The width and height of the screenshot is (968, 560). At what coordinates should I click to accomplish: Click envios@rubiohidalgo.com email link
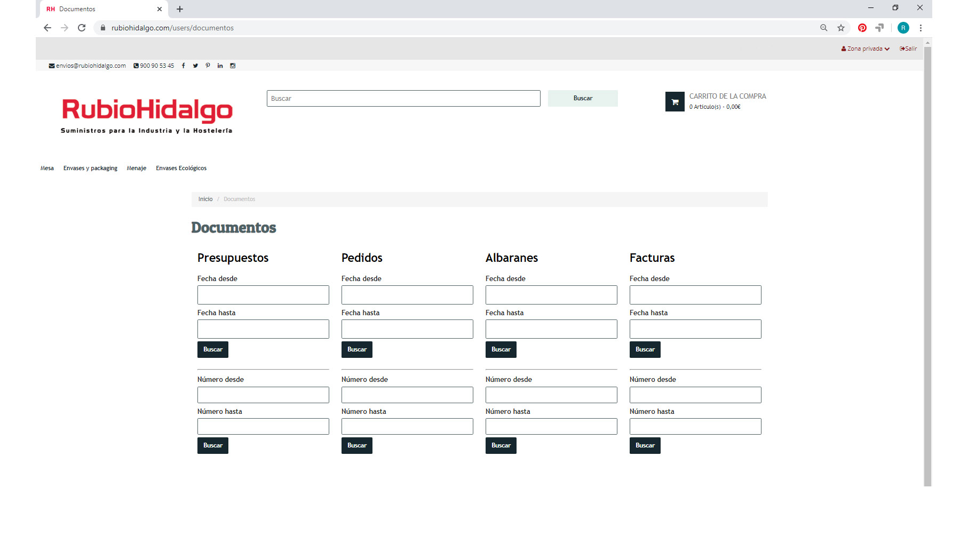88,66
